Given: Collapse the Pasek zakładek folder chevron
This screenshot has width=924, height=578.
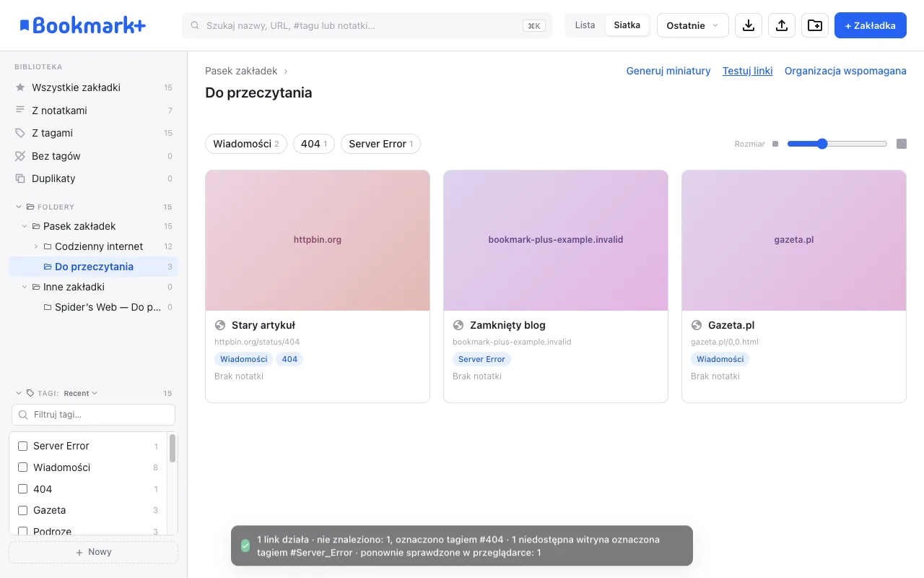Looking at the screenshot, I should point(25,226).
